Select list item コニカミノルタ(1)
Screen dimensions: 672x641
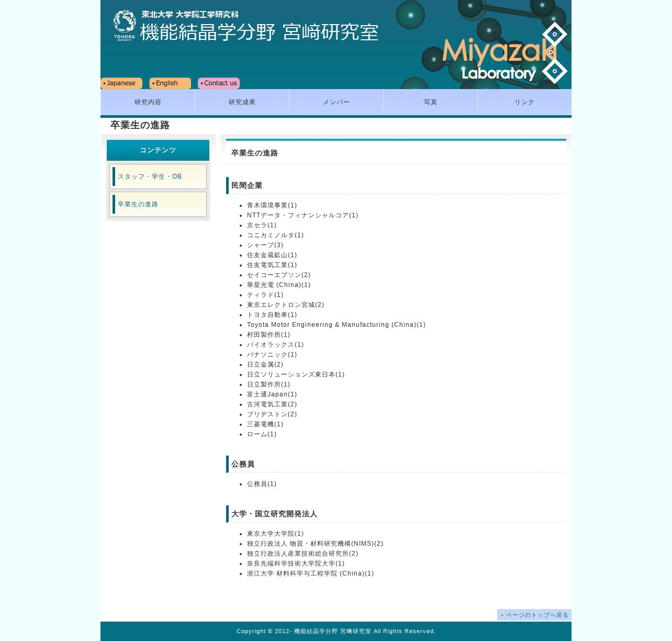275,235
